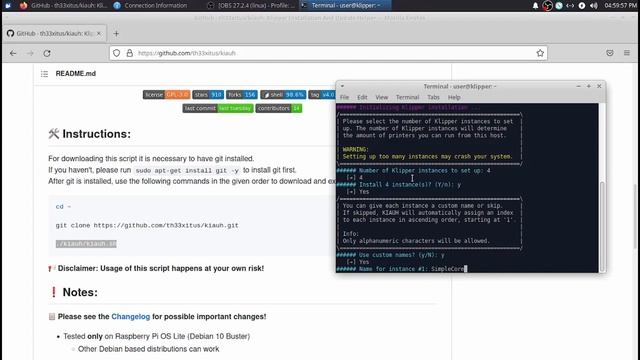Open a new Firefox tab
The width and height of the screenshot is (640, 360).
(x=116, y=33)
